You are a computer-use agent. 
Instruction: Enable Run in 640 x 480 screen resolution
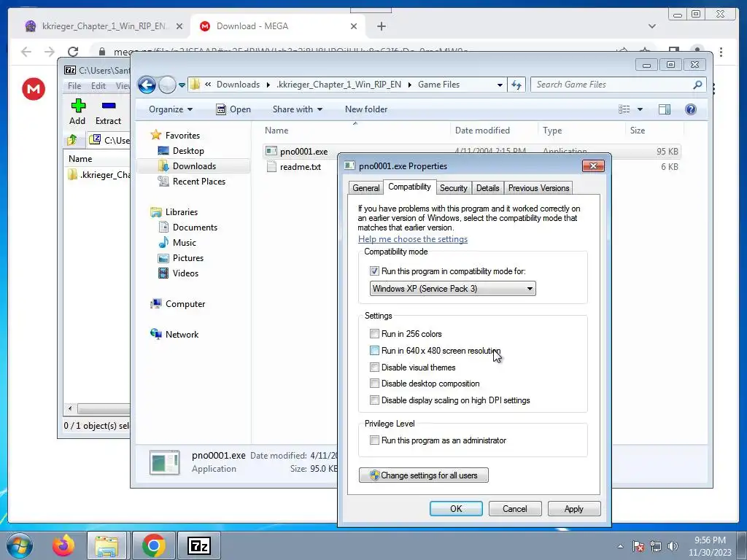[374, 351]
